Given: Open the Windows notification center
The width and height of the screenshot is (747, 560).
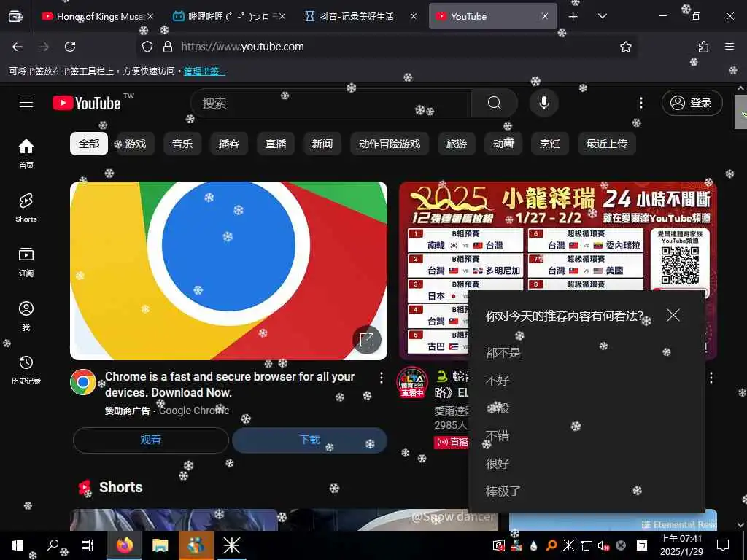Looking at the screenshot, I should pos(723,545).
